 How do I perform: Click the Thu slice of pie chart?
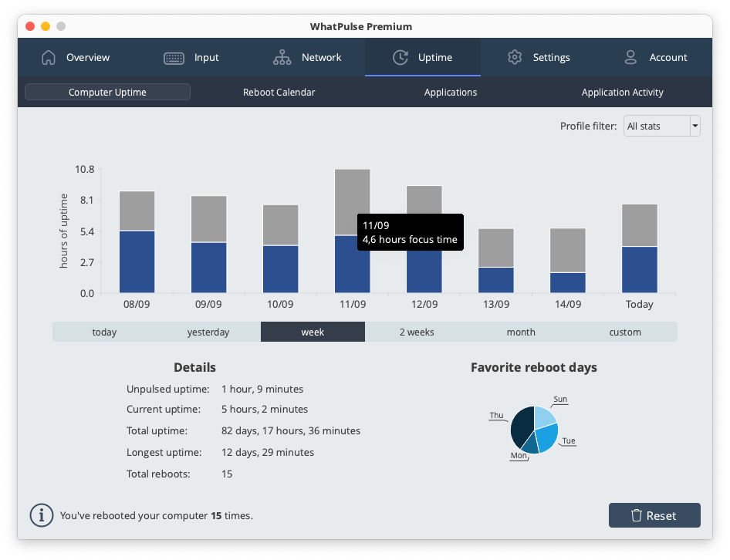(x=522, y=427)
